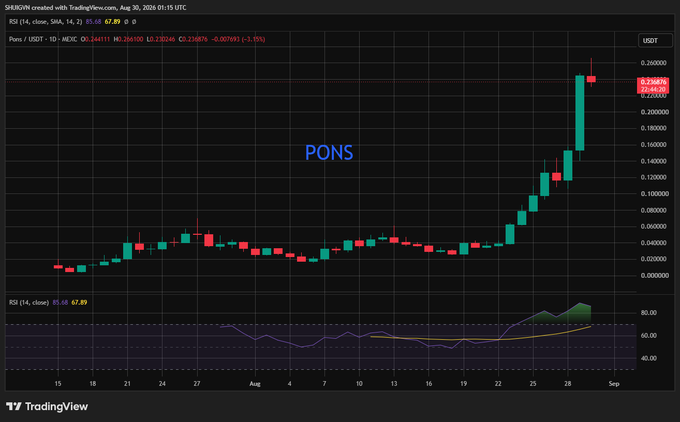Viewport: 680px width, 422px height.
Task: Click the close value C0.236876
Action: pyautogui.click(x=193, y=39)
